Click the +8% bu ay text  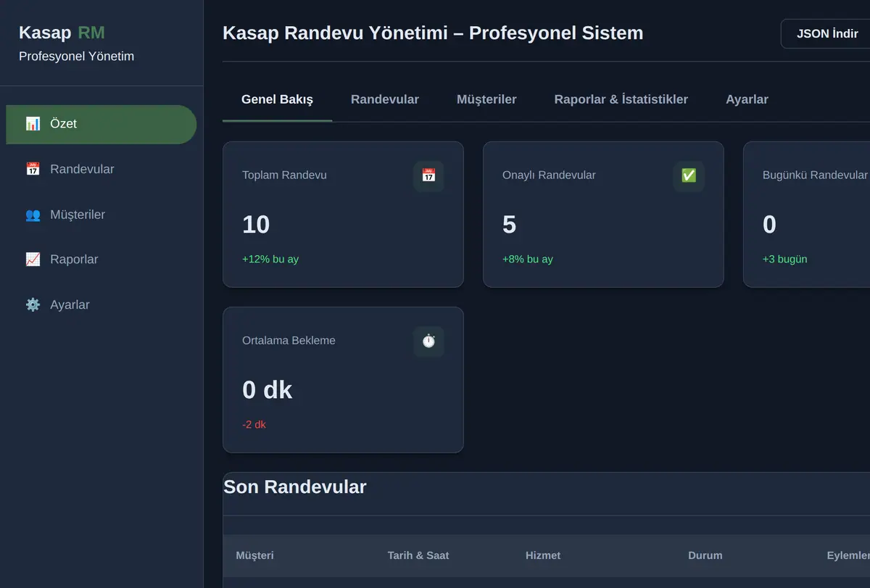pos(528,259)
